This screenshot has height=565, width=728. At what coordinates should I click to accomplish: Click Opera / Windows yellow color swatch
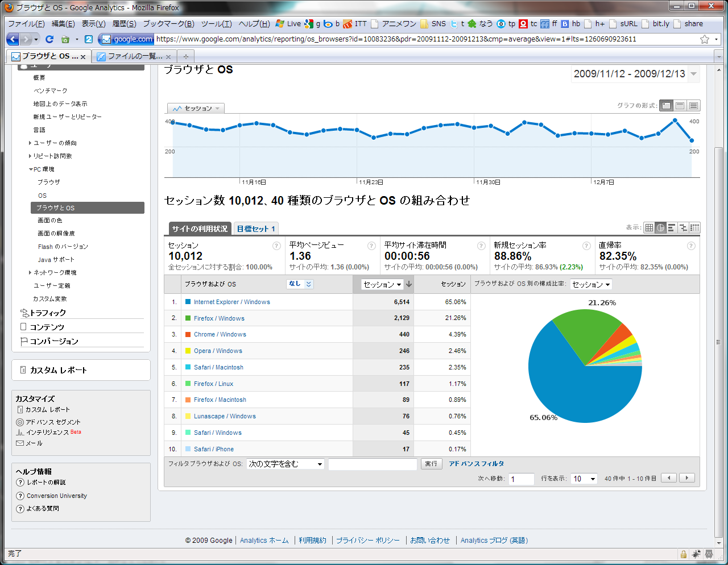pyautogui.click(x=188, y=351)
